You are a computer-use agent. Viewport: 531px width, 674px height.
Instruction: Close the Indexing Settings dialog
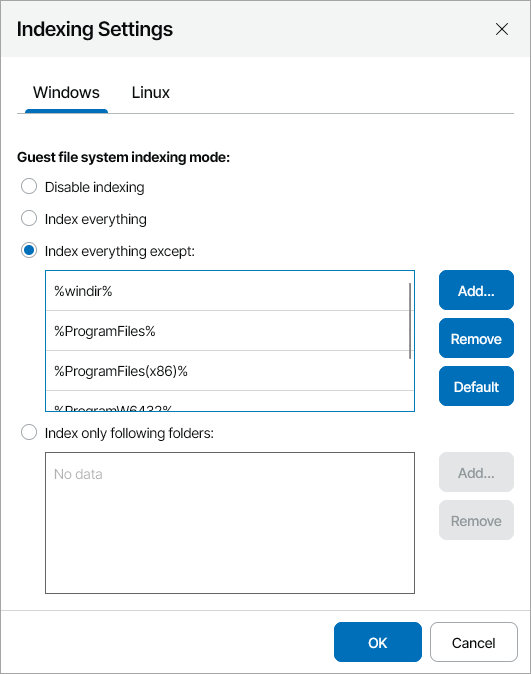[502, 29]
